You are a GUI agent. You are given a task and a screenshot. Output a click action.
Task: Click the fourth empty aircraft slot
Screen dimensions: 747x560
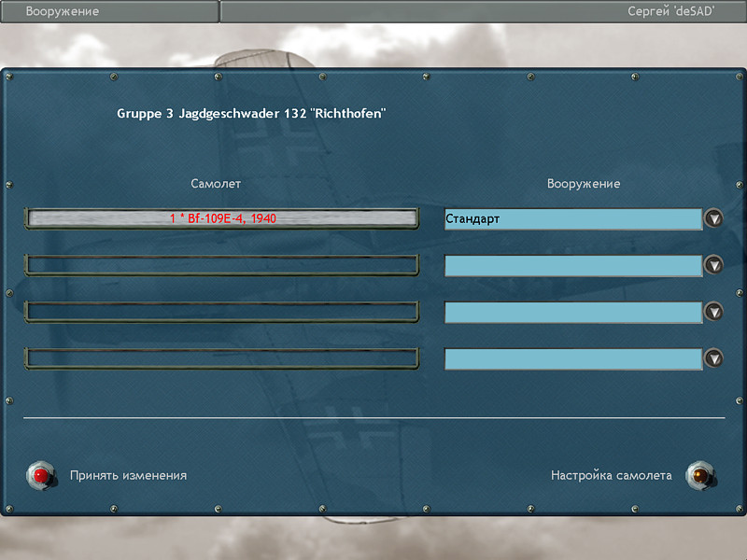pos(222,358)
